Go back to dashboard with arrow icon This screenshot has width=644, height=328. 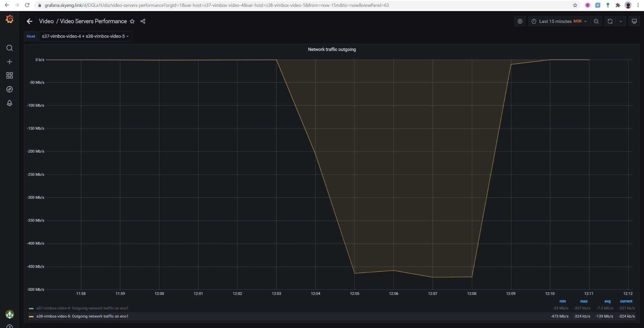(x=30, y=21)
